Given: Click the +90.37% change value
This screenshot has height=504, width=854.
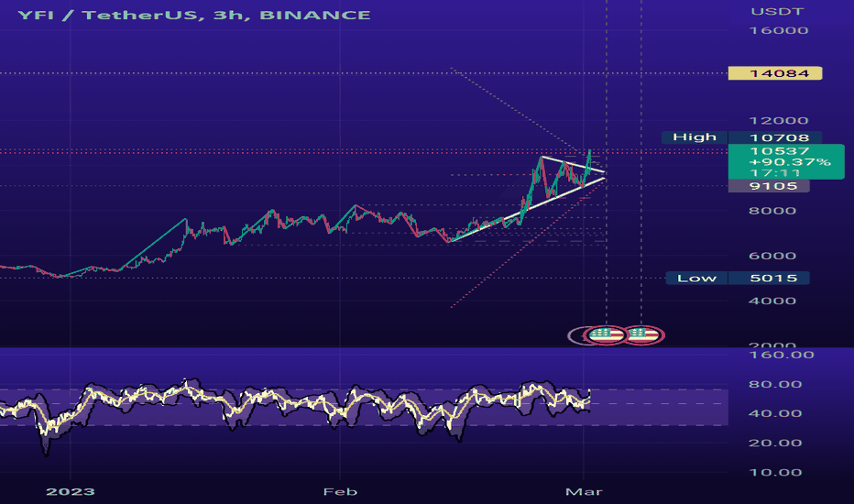Looking at the screenshot, I should (790, 162).
